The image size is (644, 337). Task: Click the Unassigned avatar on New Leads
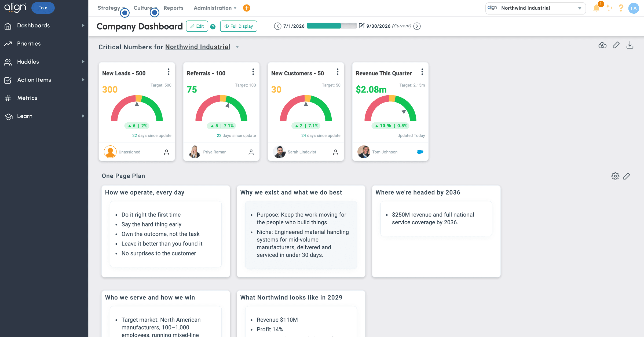click(110, 152)
